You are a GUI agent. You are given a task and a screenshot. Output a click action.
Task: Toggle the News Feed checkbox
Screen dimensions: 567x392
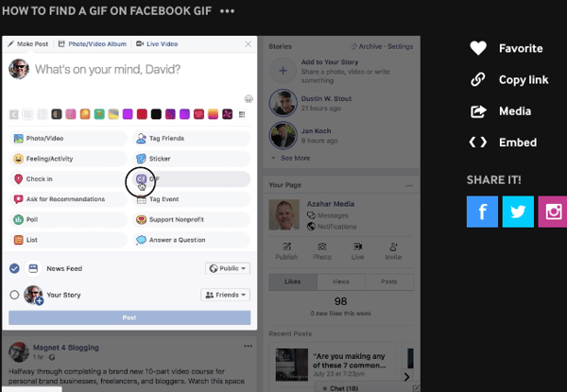14,268
